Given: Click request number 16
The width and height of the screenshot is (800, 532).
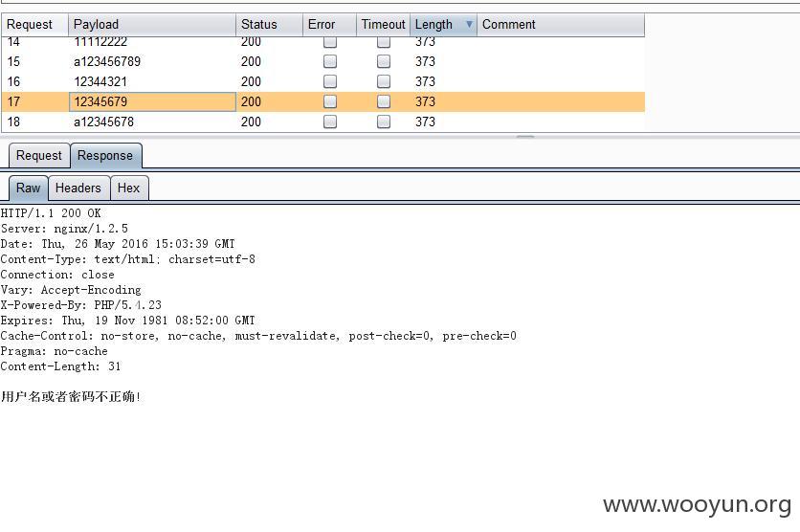Looking at the screenshot, I should pyautogui.click(x=13, y=81).
